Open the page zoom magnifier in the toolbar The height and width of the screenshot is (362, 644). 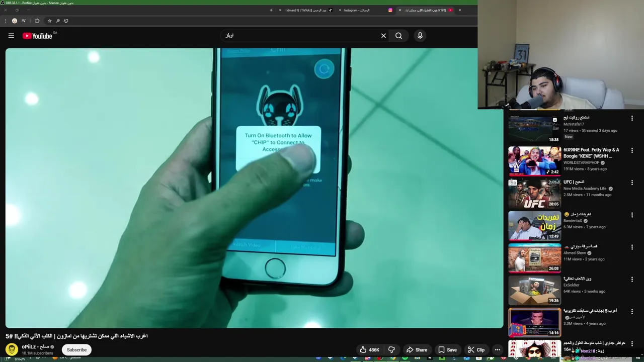click(x=58, y=21)
